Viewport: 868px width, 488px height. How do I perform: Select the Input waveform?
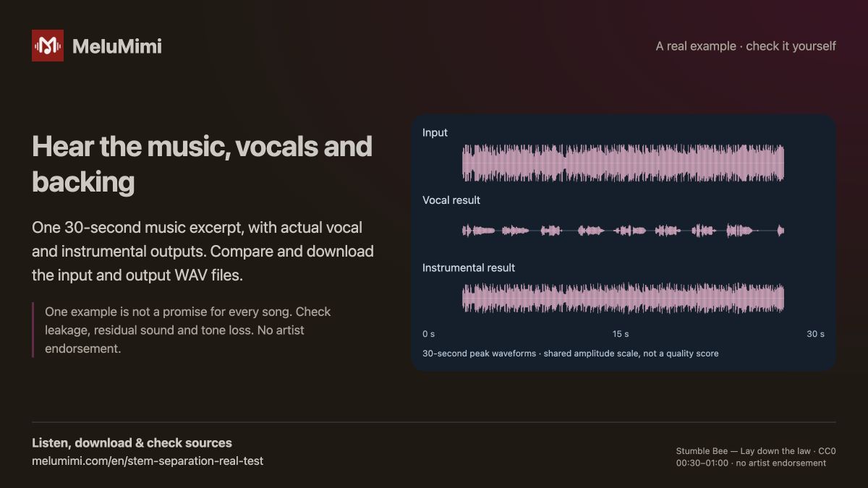coord(623,163)
